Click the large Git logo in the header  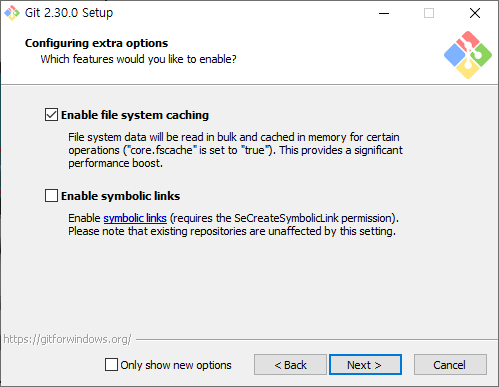[x=468, y=55]
